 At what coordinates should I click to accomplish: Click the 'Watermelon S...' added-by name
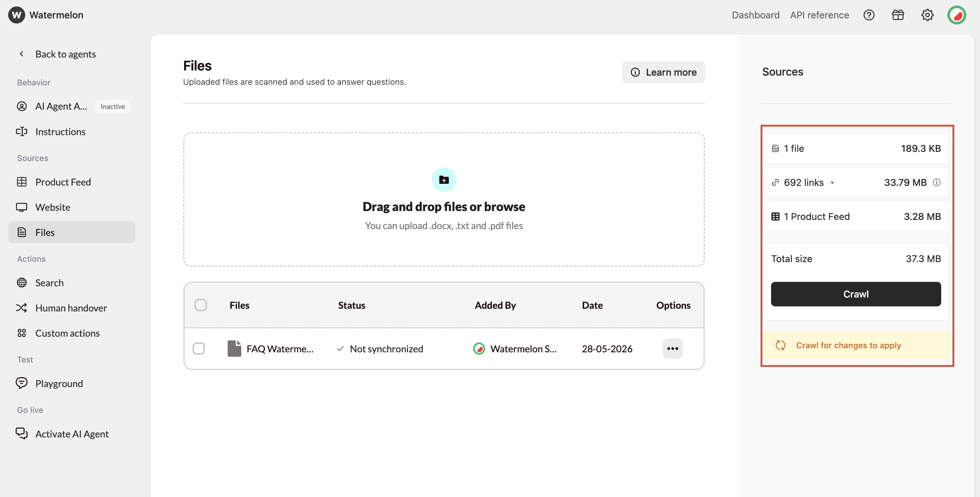(x=523, y=349)
